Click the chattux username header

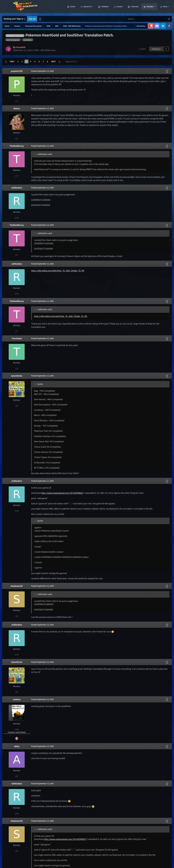17,699
